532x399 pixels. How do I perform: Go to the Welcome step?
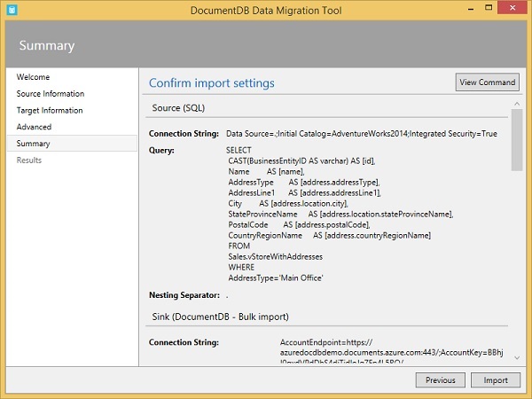(34, 77)
